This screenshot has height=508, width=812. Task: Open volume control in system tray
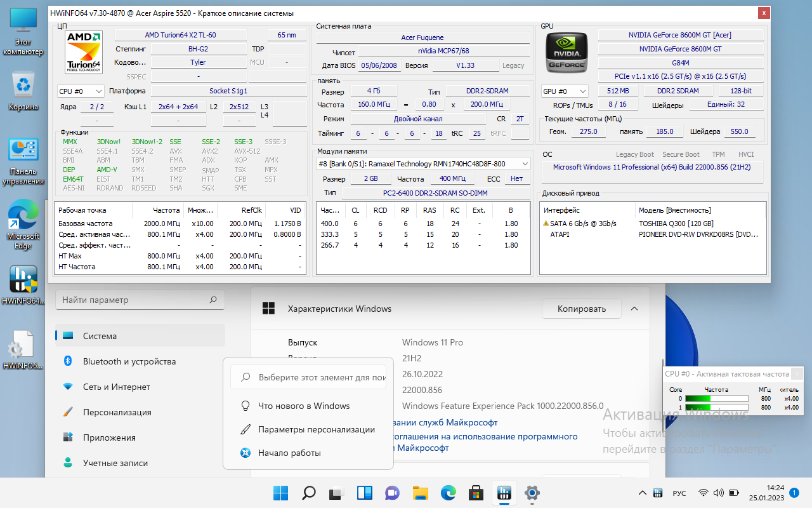point(718,493)
